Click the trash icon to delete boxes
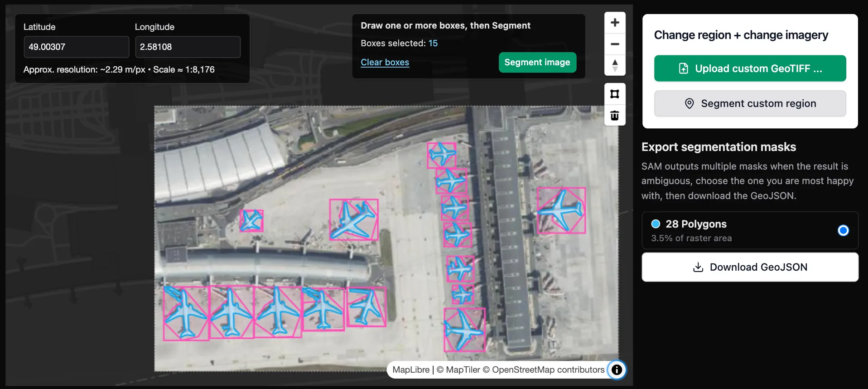The height and width of the screenshot is (389, 868). click(x=615, y=115)
